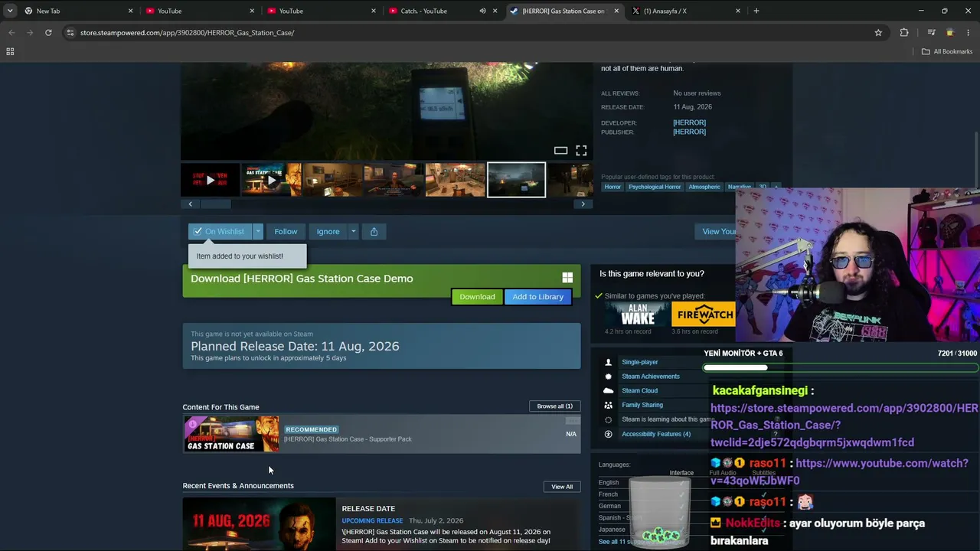View all recent events and announcements

point(562,487)
